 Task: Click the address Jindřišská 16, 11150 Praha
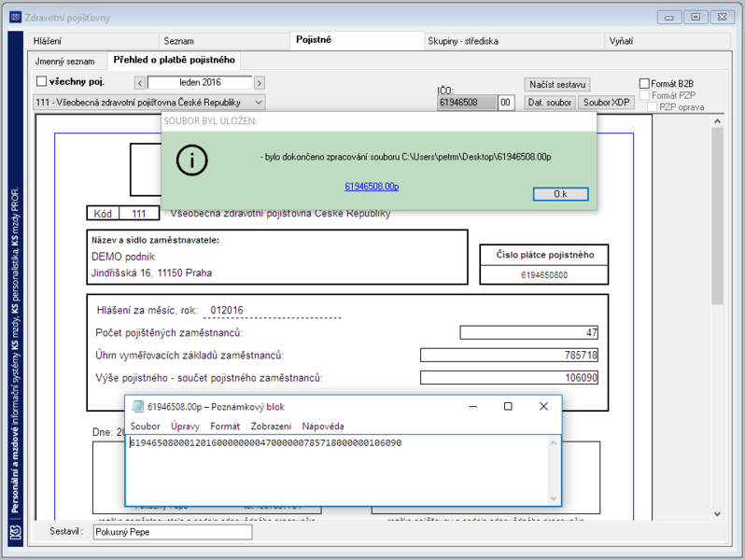click(151, 273)
